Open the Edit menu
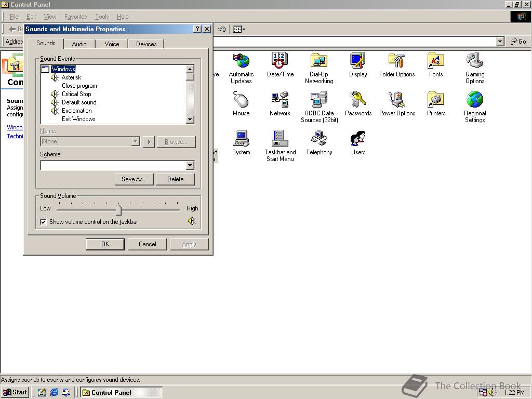 [x=31, y=17]
